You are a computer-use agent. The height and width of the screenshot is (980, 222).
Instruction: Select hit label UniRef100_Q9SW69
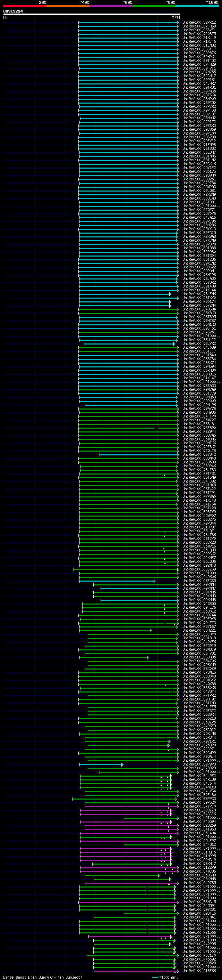click(x=199, y=129)
